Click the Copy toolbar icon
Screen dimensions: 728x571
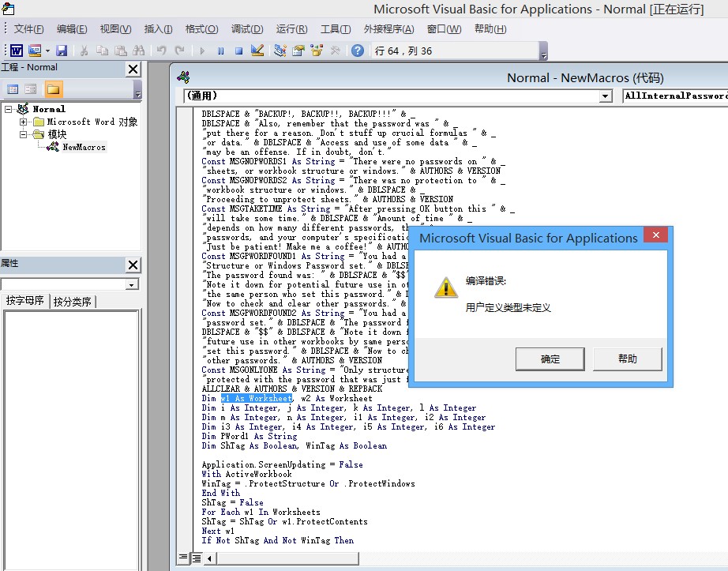pyautogui.click(x=102, y=50)
